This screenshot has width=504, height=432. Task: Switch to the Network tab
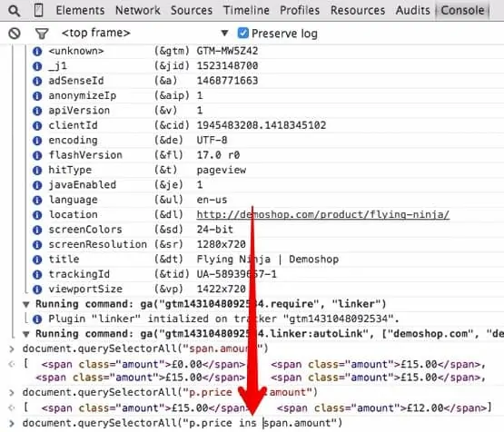pos(138,10)
